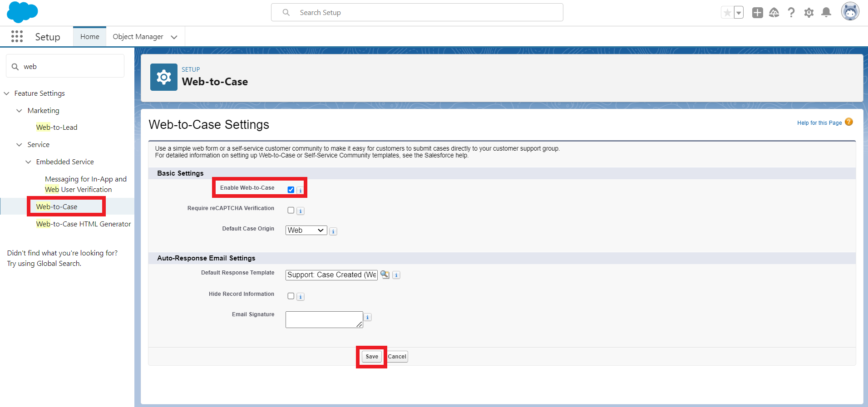Click the Help question mark icon

point(791,13)
